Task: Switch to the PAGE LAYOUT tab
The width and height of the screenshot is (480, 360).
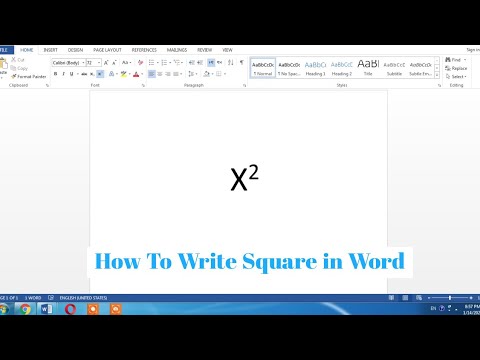Action: (107, 50)
